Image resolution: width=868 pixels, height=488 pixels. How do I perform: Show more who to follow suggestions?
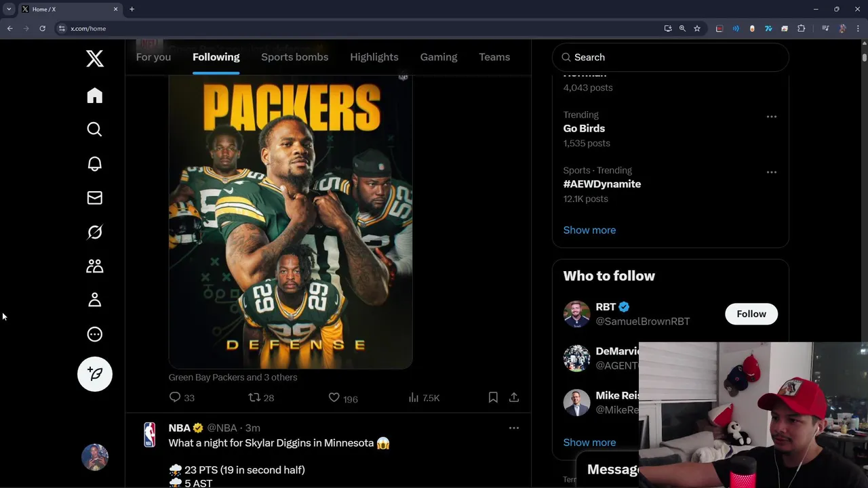coord(589,442)
